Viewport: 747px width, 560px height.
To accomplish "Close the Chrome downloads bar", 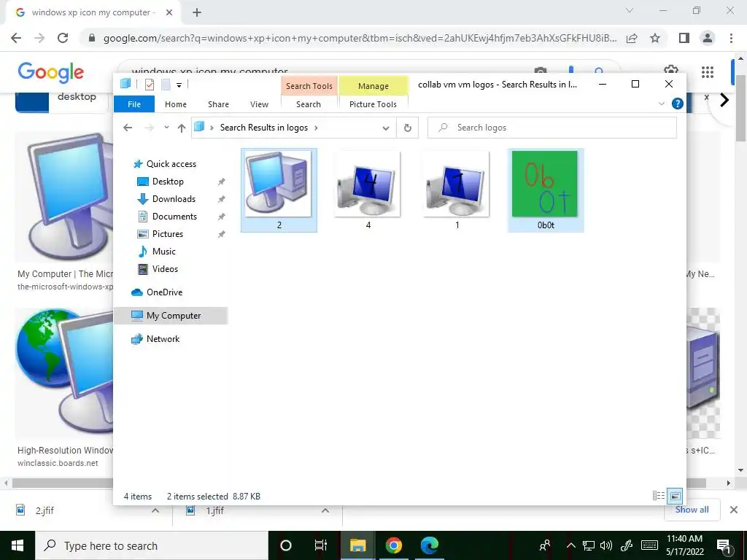I will 734,510.
